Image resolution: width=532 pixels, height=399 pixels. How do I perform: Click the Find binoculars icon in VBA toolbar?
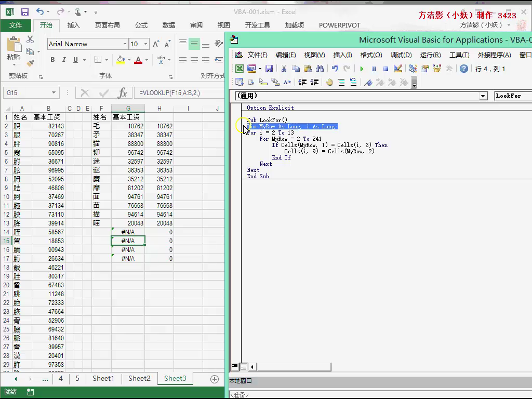tap(320, 69)
